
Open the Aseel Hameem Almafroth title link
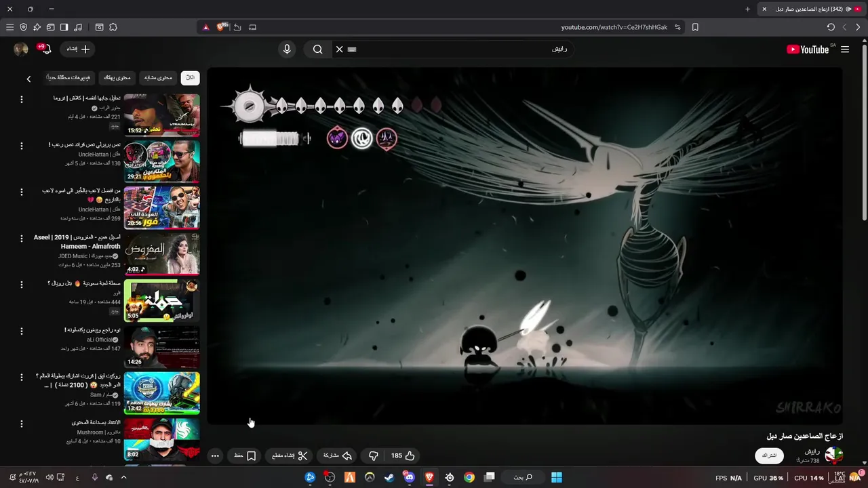coord(77,242)
